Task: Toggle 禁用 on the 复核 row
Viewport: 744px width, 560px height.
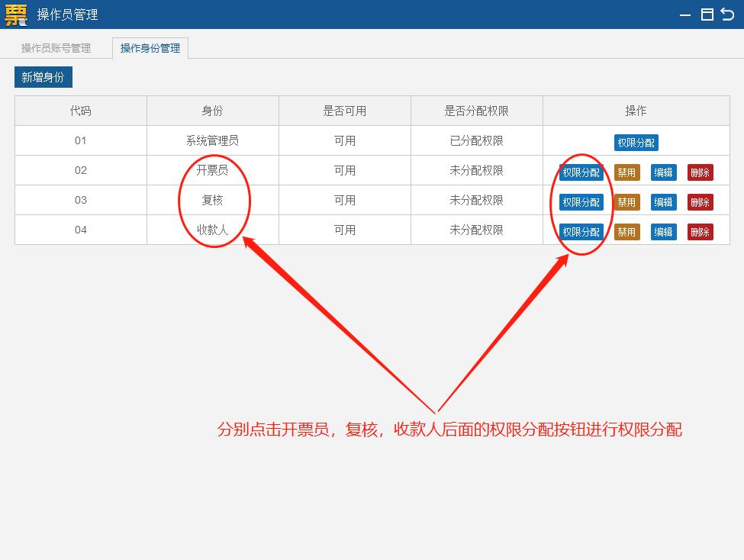Action: coord(626,201)
